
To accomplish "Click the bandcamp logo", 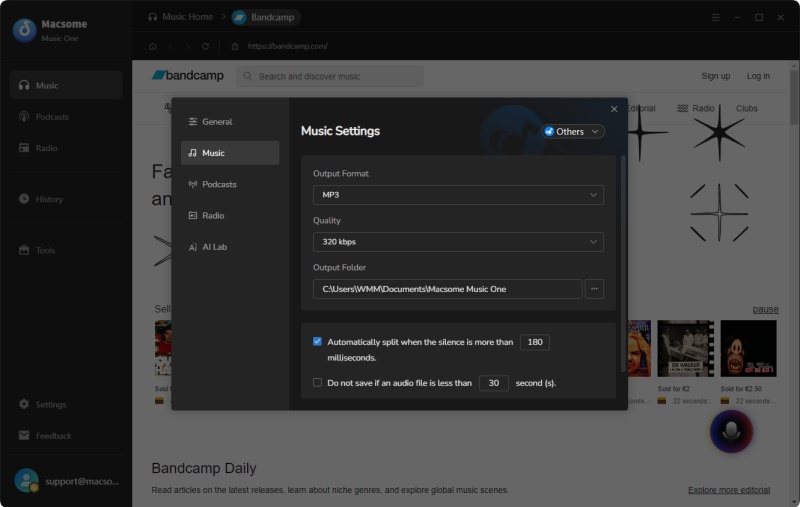I will 188,75.
